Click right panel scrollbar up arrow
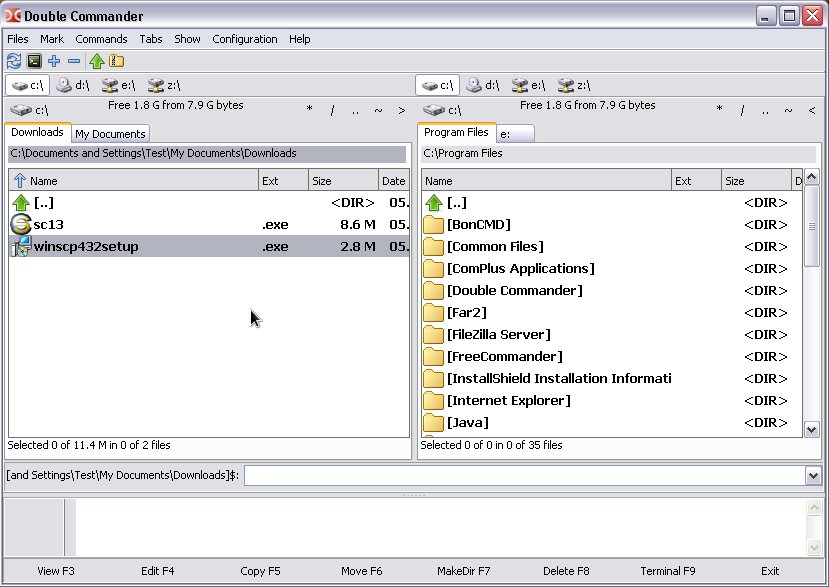The height and width of the screenshot is (587, 829). 812,177
